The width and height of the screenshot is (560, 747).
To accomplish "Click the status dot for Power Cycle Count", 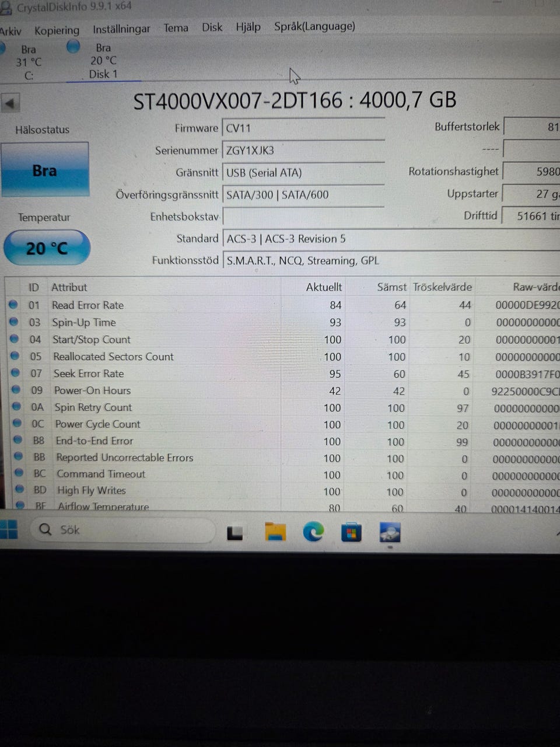I will (x=17, y=423).
